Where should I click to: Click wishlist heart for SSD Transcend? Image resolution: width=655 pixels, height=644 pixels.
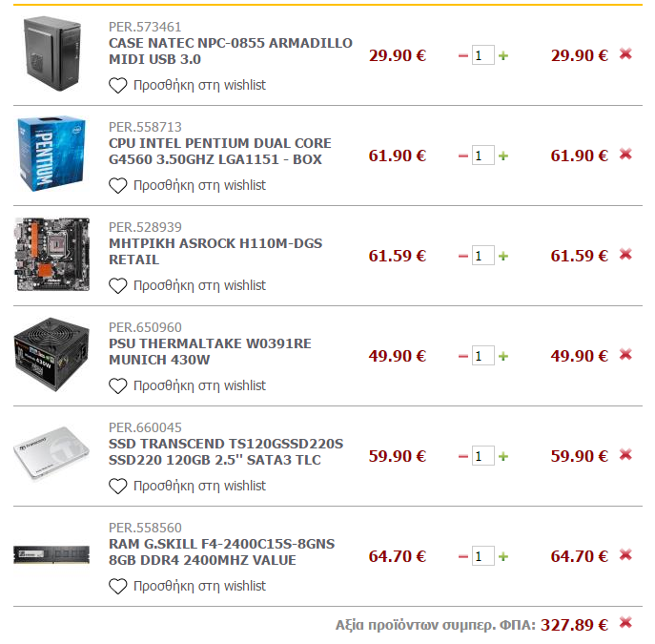click(x=118, y=486)
